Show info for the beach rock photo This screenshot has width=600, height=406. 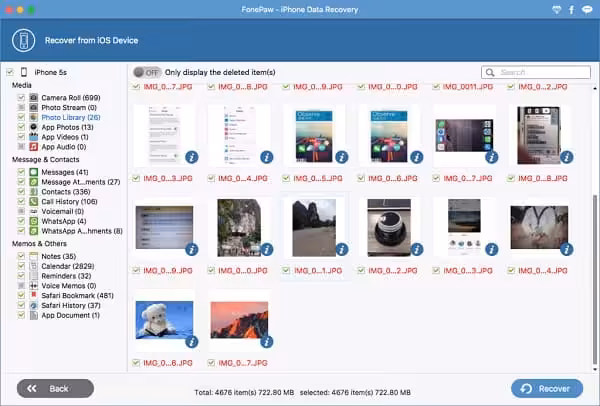pyautogui.click(x=342, y=249)
